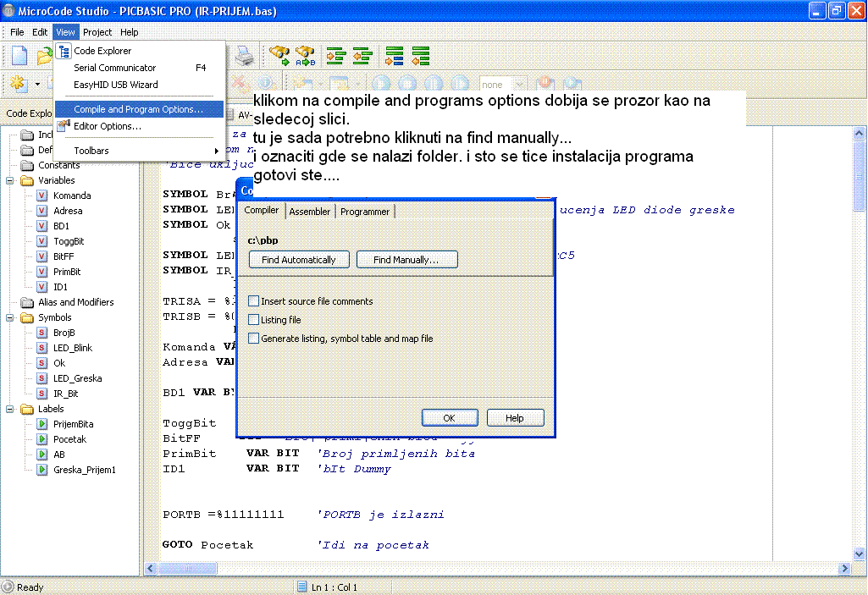Click the 'PORTB =%11111111' code line
The image size is (868, 595).
tap(223, 515)
